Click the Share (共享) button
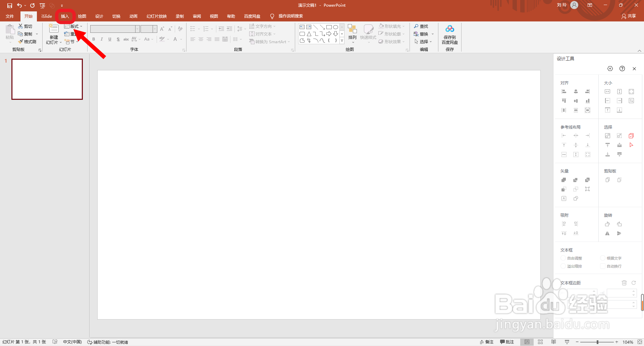The image size is (644, 346). coord(629,16)
